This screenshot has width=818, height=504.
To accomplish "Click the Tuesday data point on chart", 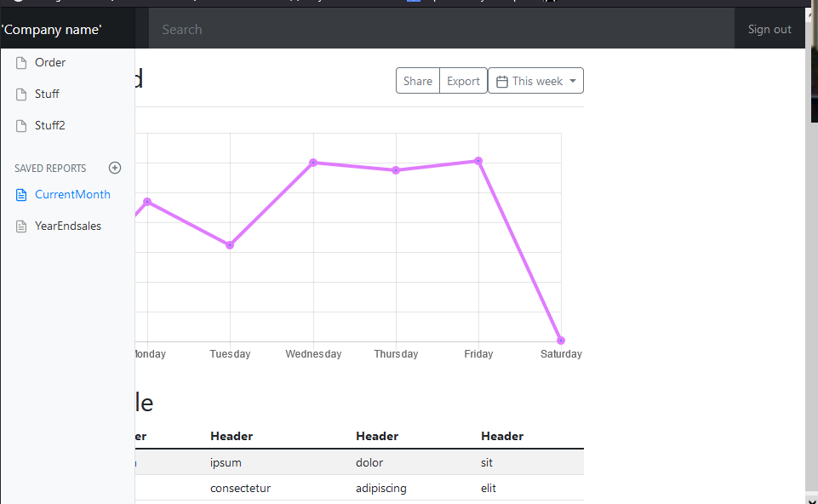I will 230,245.
